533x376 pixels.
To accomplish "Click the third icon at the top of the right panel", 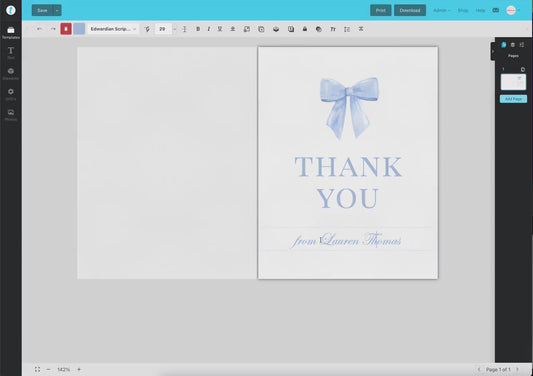I will click(x=522, y=45).
